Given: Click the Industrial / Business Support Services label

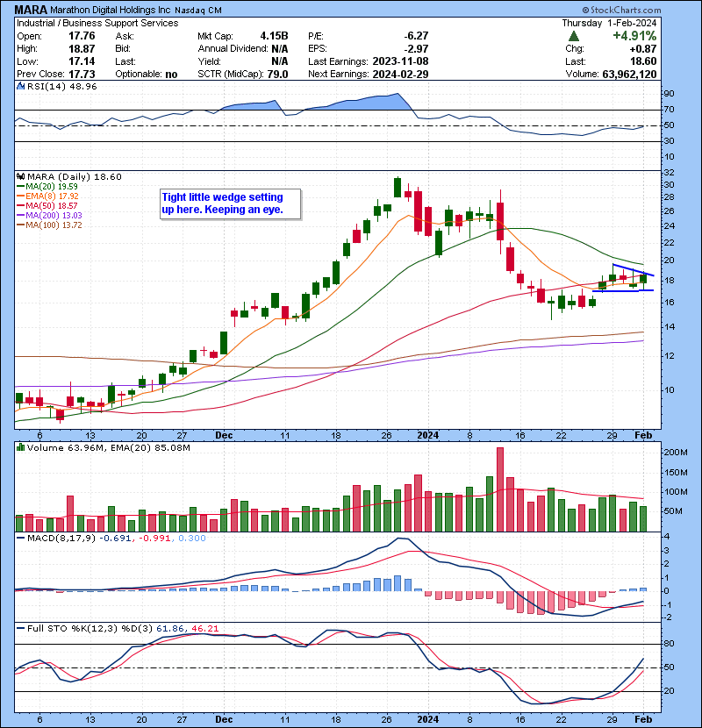Looking at the screenshot, I should click(x=97, y=23).
